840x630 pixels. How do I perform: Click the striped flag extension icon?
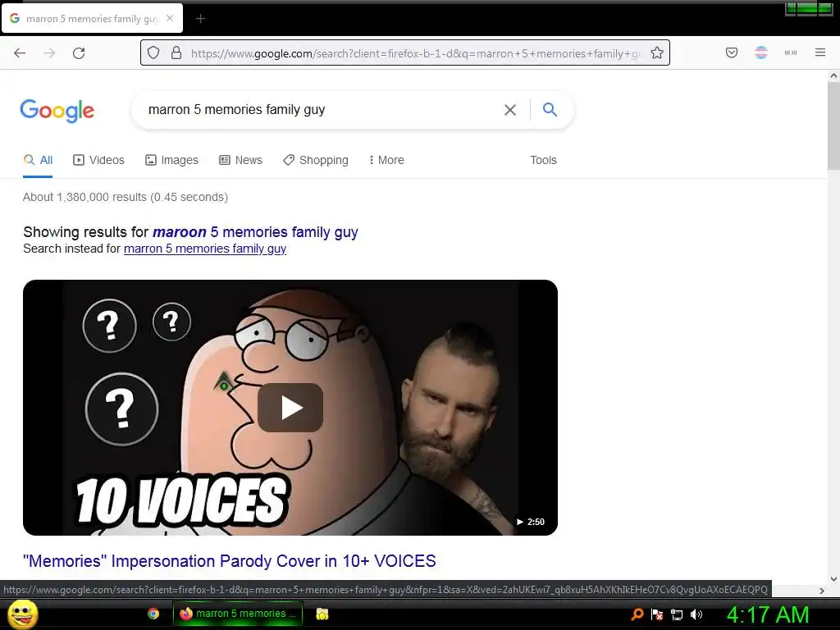click(761, 52)
